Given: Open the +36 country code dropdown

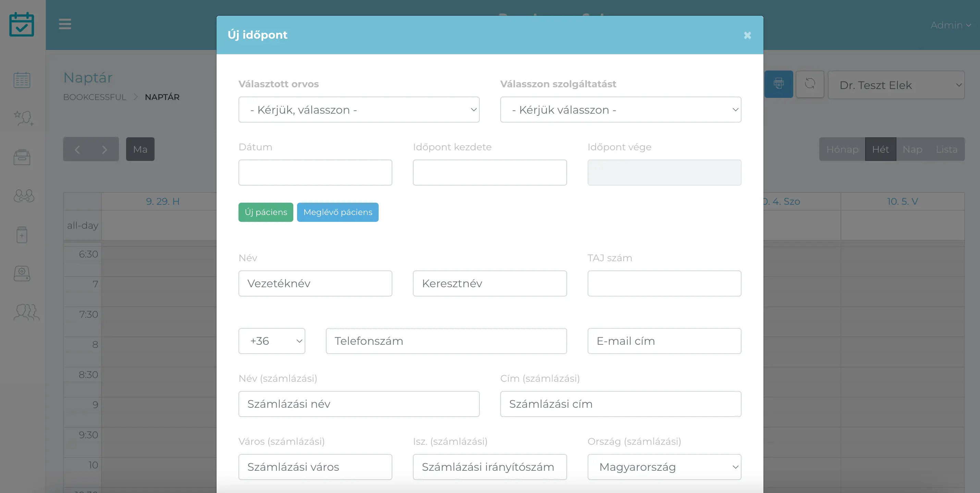Looking at the screenshot, I should pos(272,341).
